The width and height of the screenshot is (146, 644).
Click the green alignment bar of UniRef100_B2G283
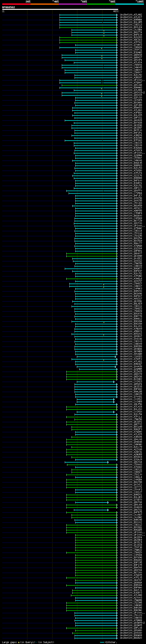point(88,37)
